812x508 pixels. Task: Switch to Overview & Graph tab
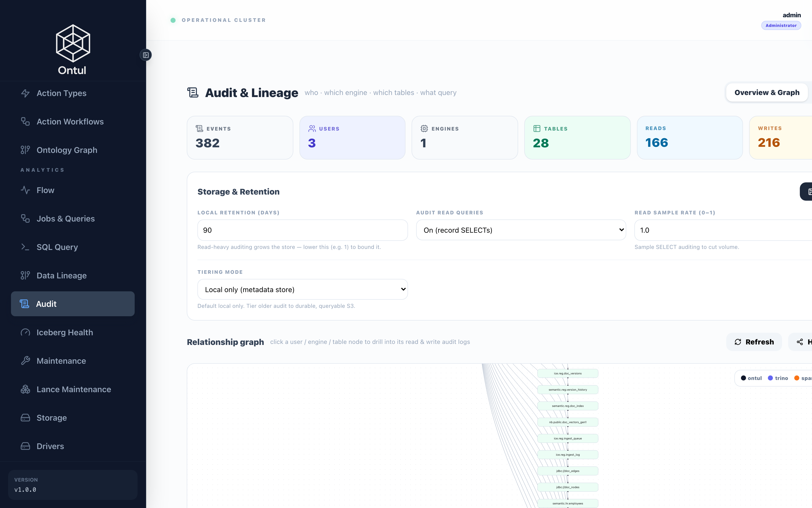pyautogui.click(x=767, y=92)
